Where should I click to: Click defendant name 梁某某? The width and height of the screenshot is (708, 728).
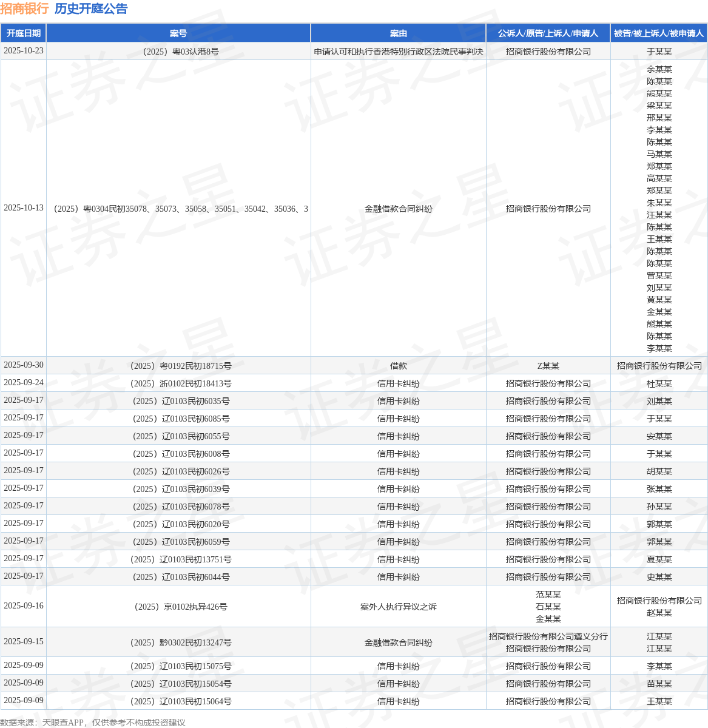(x=659, y=106)
